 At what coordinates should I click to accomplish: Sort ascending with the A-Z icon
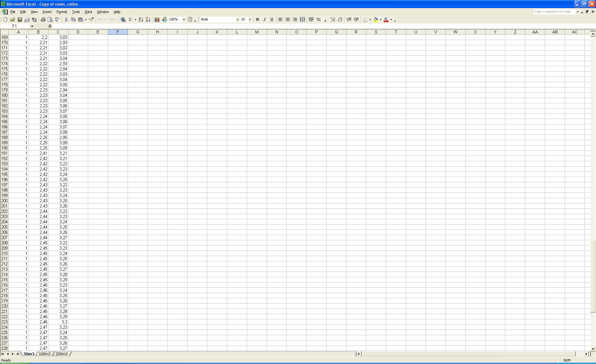[x=141, y=20]
